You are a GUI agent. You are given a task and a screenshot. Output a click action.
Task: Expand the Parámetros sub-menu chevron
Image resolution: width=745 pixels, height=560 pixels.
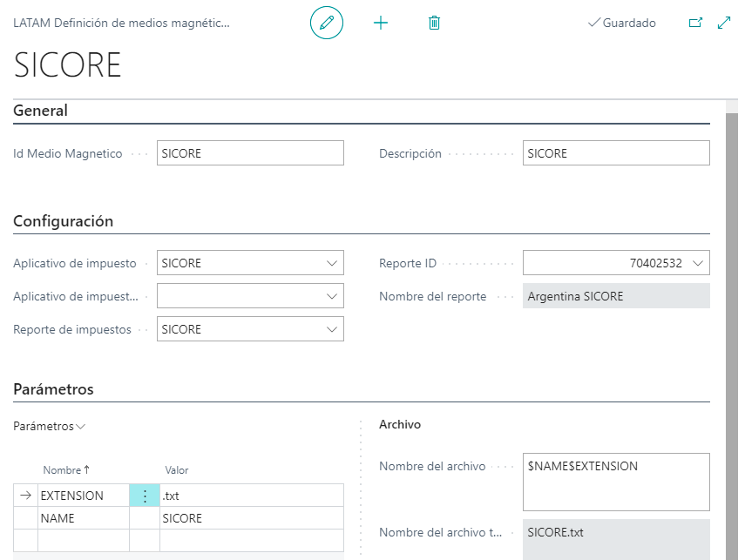coord(81,427)
